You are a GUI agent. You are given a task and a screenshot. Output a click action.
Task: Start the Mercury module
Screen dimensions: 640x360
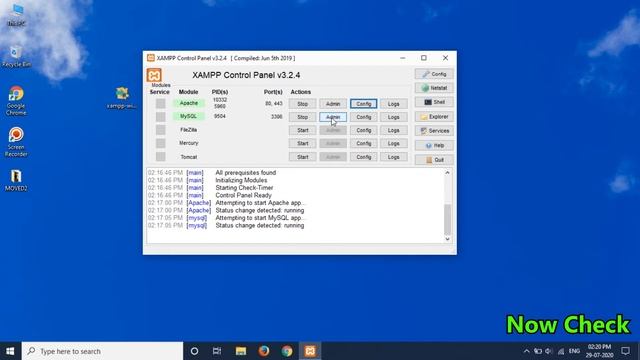click(x=302, y=143)
